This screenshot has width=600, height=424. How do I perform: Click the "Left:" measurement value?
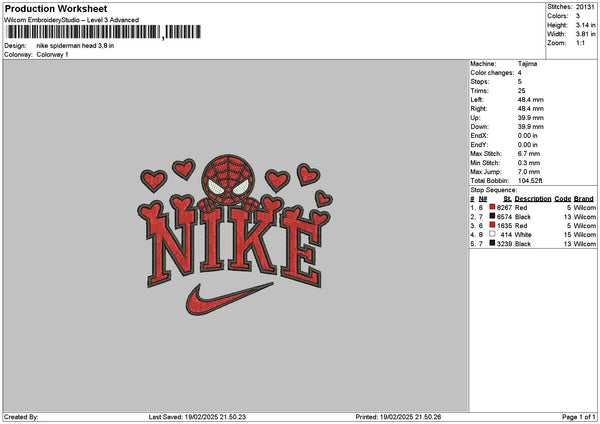pyautogui.click(x=530, y=99)
